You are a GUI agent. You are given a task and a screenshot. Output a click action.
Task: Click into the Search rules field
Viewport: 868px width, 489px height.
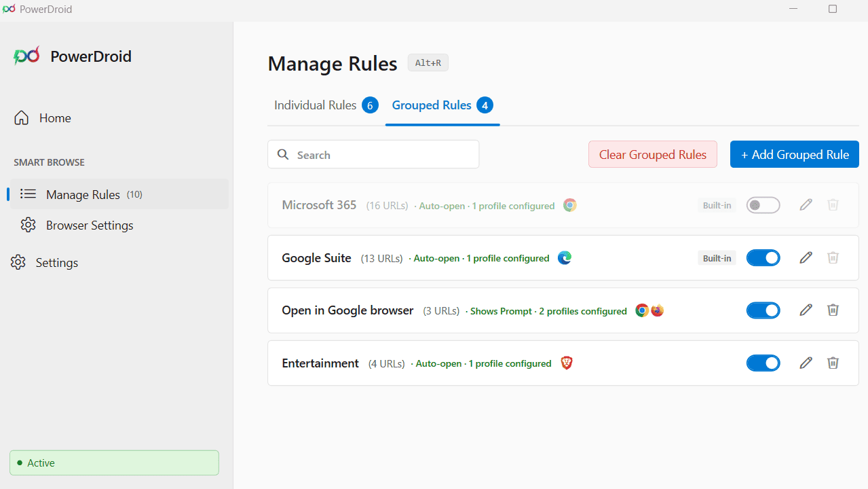tap(373, 155)
